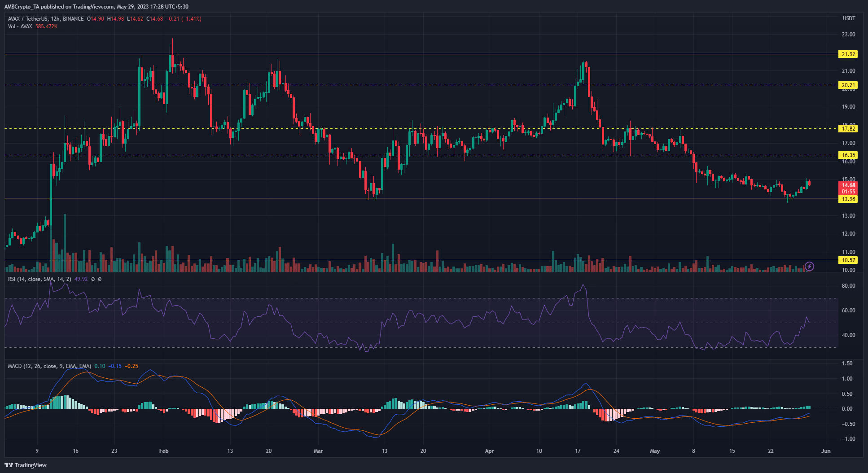Click the purple lightning bolt icon
This screenshot has height=473, width=868.
point(809,267)
